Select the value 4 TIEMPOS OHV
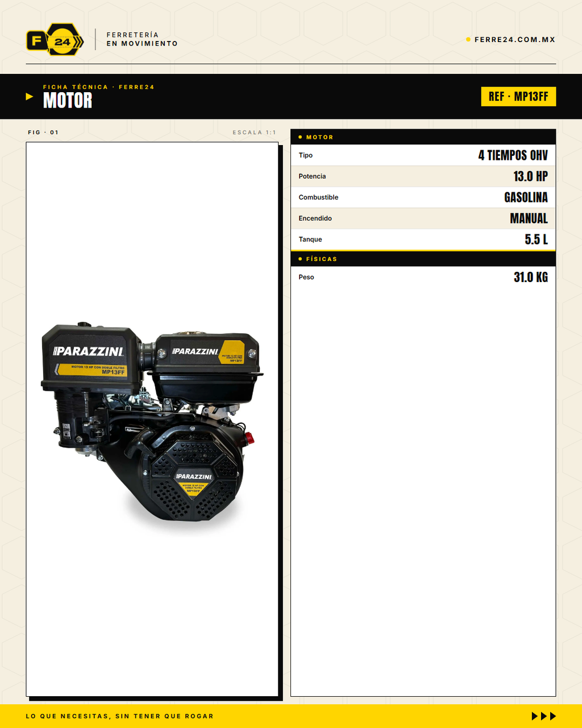582x728 pixels. click(513, 155)
